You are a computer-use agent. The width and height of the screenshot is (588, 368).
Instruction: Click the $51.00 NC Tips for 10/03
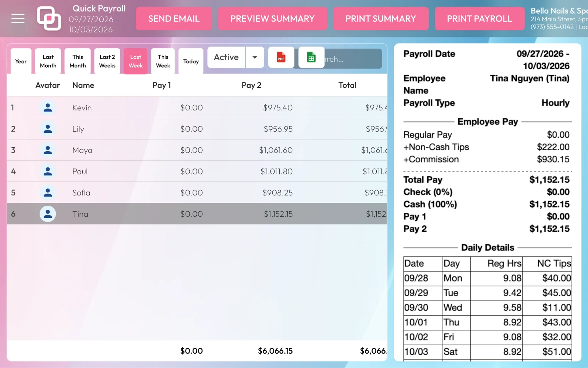557,352
